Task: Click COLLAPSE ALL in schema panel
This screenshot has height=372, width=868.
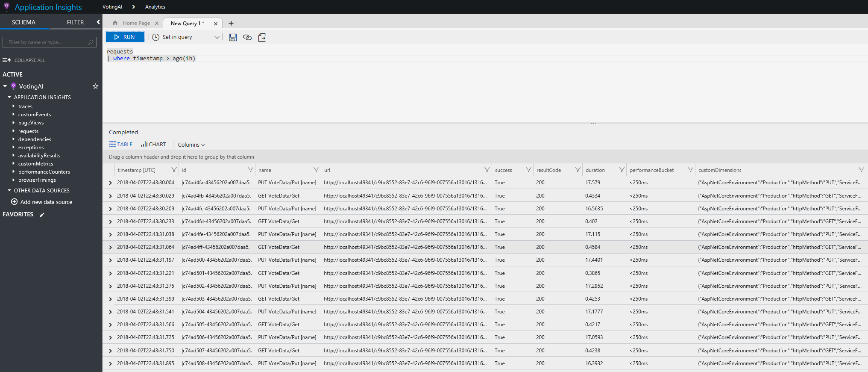Action: (x=24, y=60)
